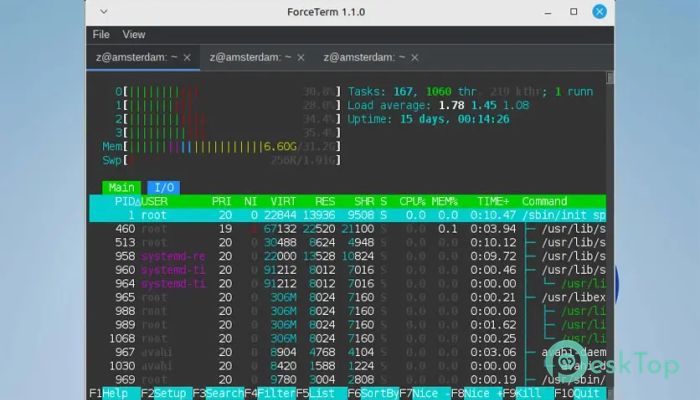The image size is (700, 400).
Task: Sort by the Command column header
Action: click(x=544, y=201)
